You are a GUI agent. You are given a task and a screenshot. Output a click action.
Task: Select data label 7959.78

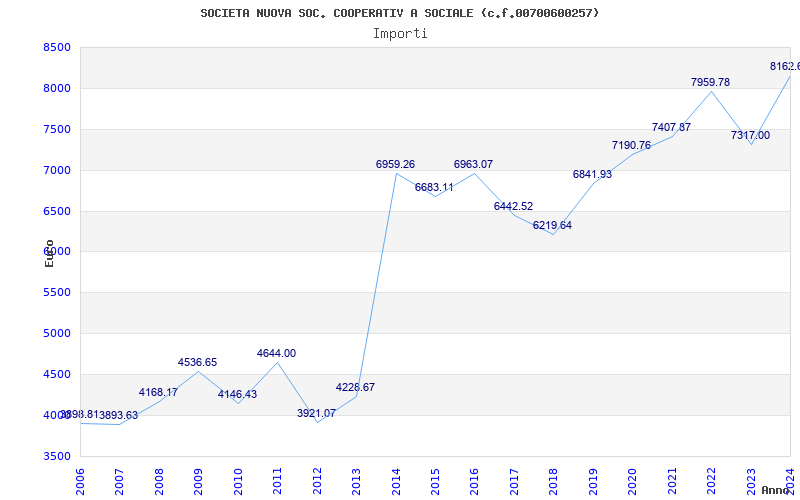click(x=711, y=82)
